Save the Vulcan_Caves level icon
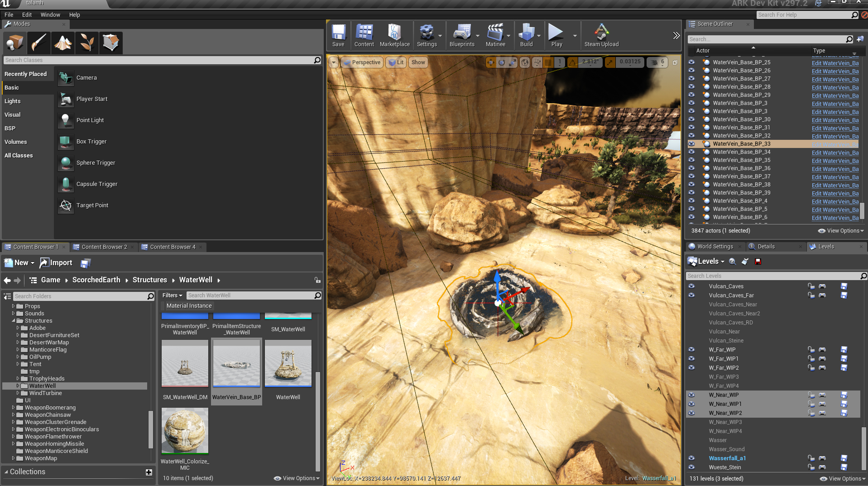This screenshot has width=868, height=486. click(x=844, y=286)
